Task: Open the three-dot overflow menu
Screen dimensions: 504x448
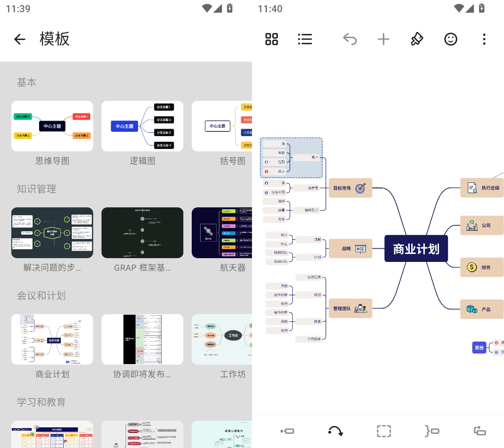Action: point(484,39)
